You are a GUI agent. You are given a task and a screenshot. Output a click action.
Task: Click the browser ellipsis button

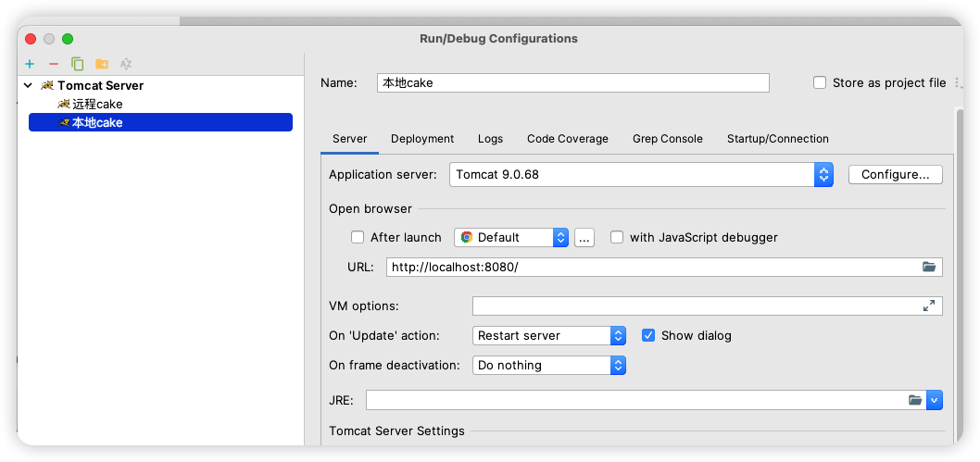(x=584, y=237)
